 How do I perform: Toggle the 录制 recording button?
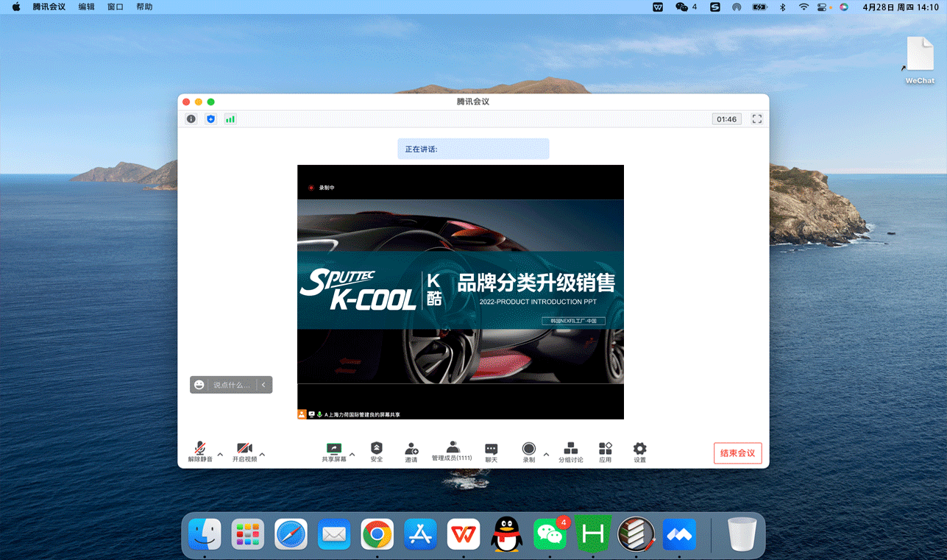tap(529, 452)
